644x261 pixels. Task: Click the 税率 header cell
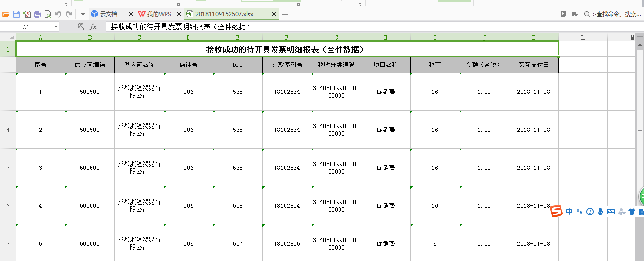[435, 65]
